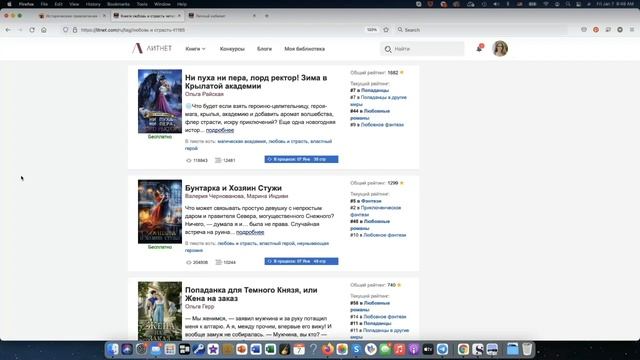This screenshot has width=640, height=360.
Task: Open author Ольга Герр page
Action: tap(199, 307)
